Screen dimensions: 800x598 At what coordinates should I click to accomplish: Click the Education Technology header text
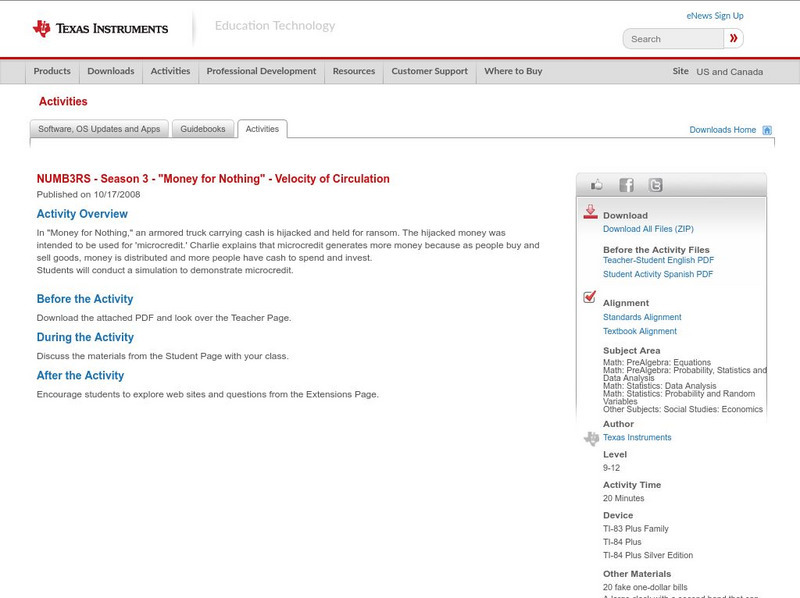[274, 26]
